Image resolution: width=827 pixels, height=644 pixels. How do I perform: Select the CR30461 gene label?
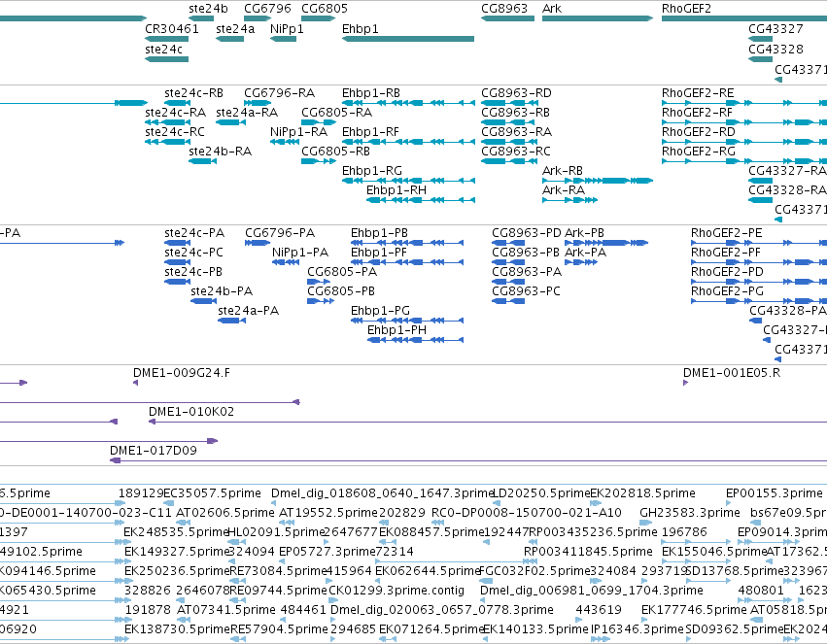click(x=172, y=29)
